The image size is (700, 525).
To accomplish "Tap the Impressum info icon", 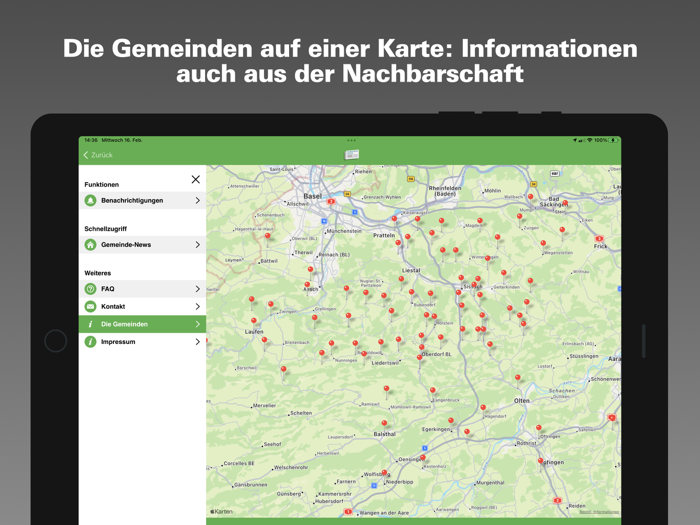I will (91, 342).
